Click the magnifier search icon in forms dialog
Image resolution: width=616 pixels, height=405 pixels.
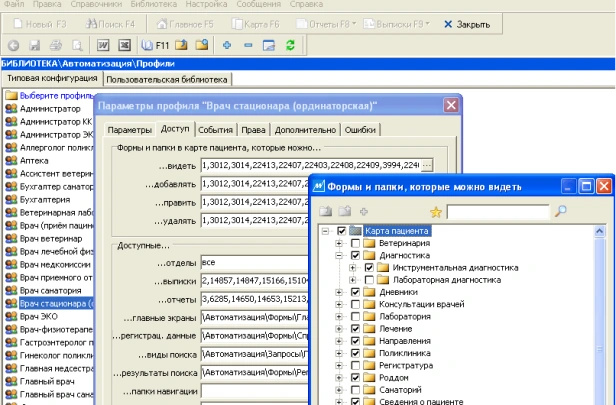561,211
